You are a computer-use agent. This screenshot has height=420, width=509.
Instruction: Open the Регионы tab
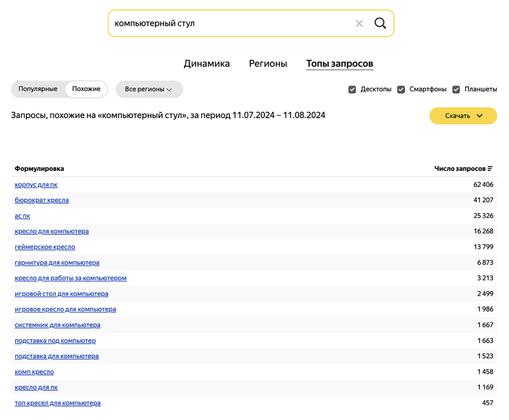click(268, 64)
